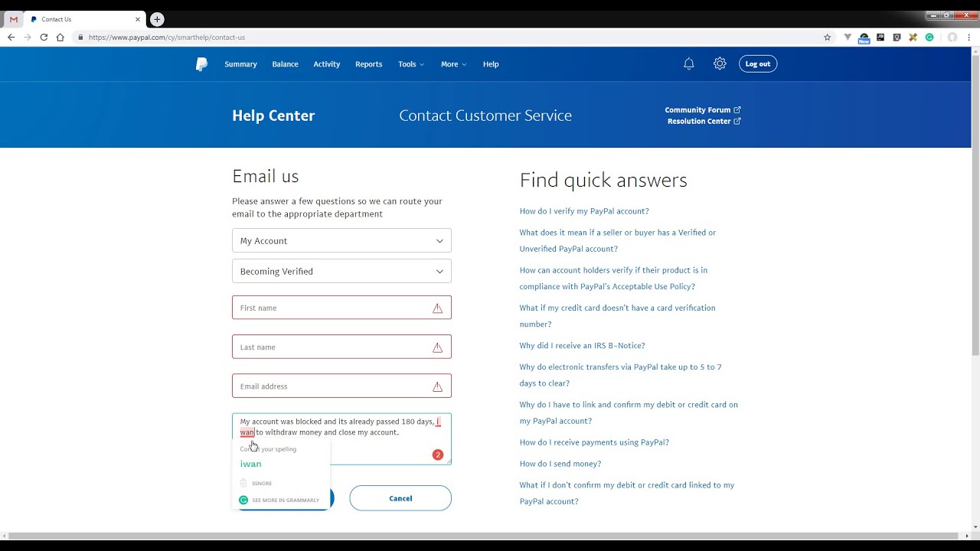Click the padlock site info icon

pos(80,37)
